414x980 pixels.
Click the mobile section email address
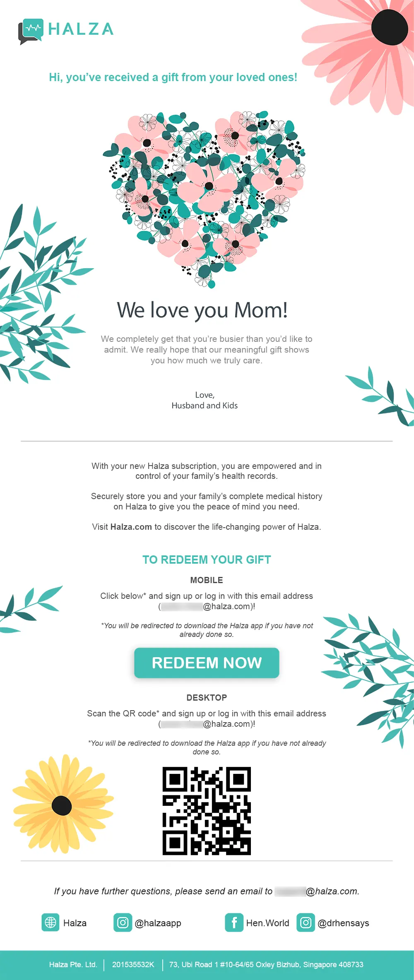pyautogui.click(x=207, y=606)
